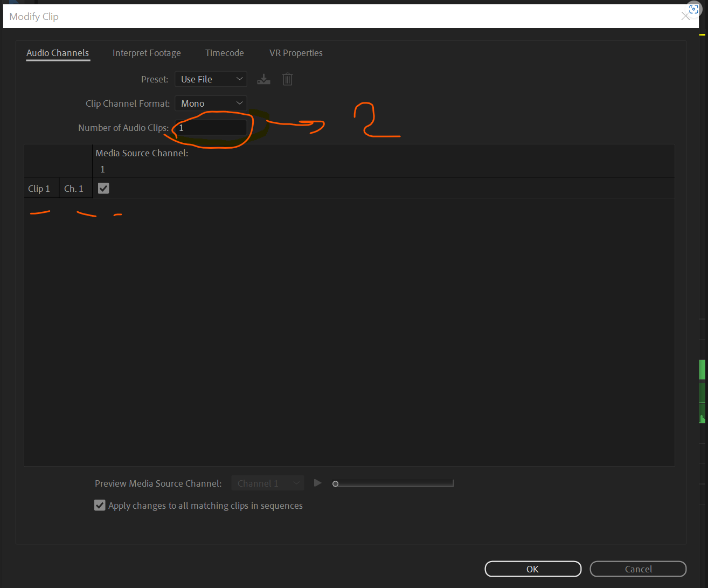The image size is (708, 588).
Task: Uncheck Clip 1 channel 1 checkbox
Action: (x=103, y=188)
